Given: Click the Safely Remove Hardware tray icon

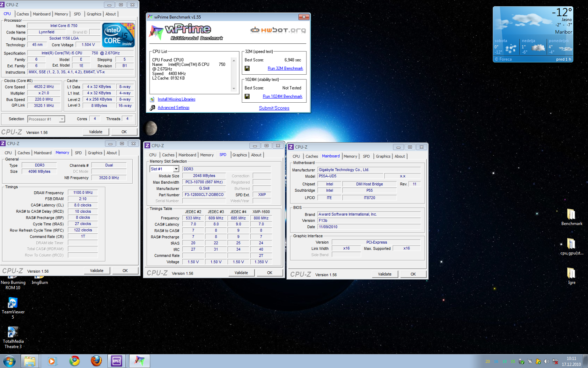Looking at the screenshot, I should (521, 361).
